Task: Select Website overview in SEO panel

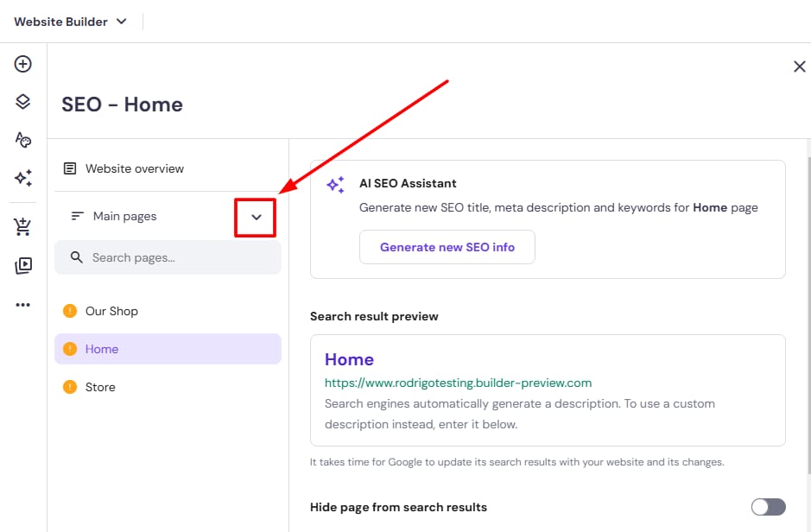Action: tap(135, 168)
